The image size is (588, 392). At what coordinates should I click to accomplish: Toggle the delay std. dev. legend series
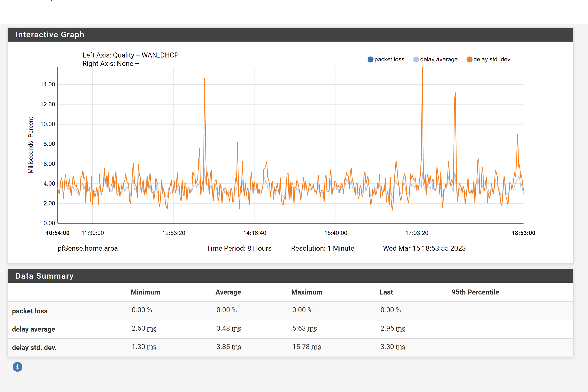tap(489, 60)
